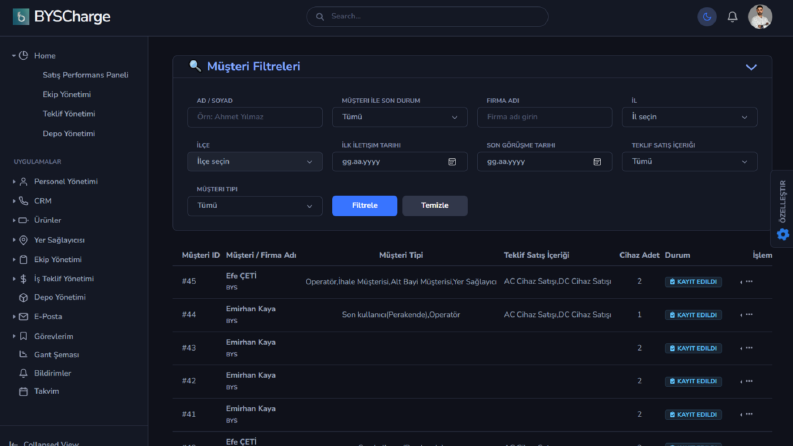Toggle dark mode moon icon
Screen dimensions: 793x446
[707, 17]
